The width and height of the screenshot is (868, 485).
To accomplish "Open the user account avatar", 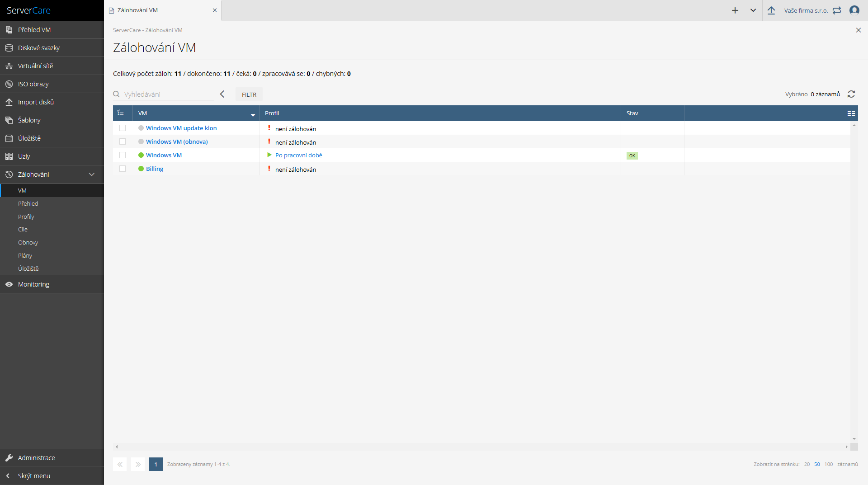I will (854, 10).
